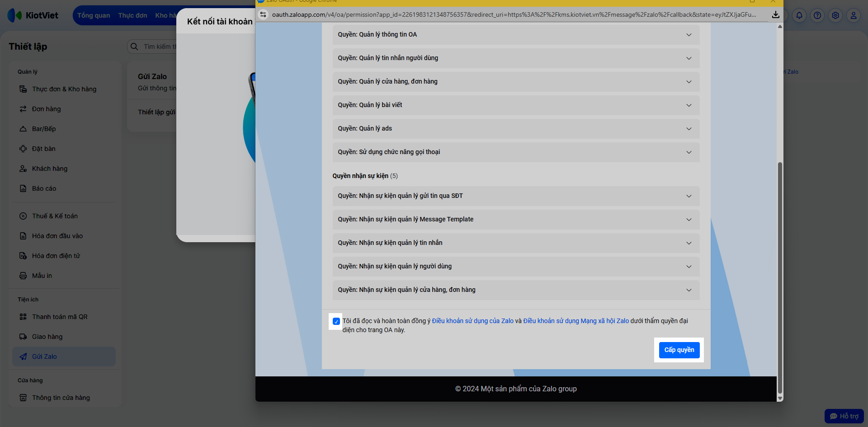Click the user account profile icon
The height and width of the screenshot is (427, 868).
coord(854,15)
